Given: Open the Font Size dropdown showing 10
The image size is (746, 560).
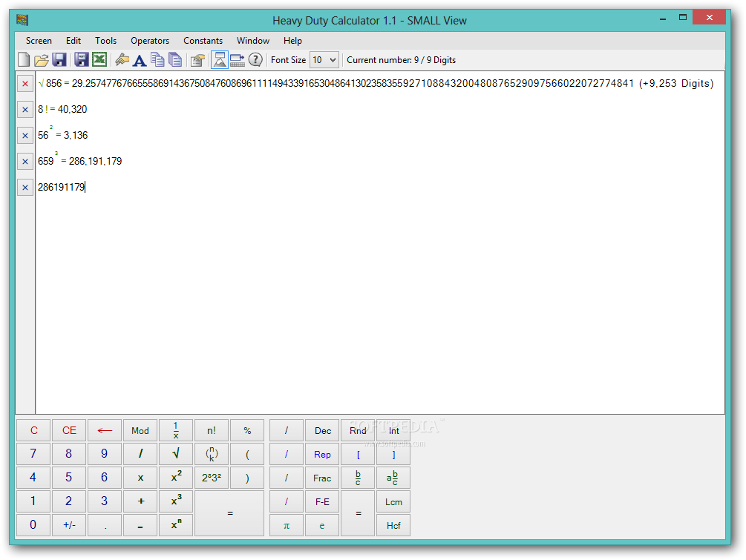Looking at the screenshot, I should (x=324, y=60).
